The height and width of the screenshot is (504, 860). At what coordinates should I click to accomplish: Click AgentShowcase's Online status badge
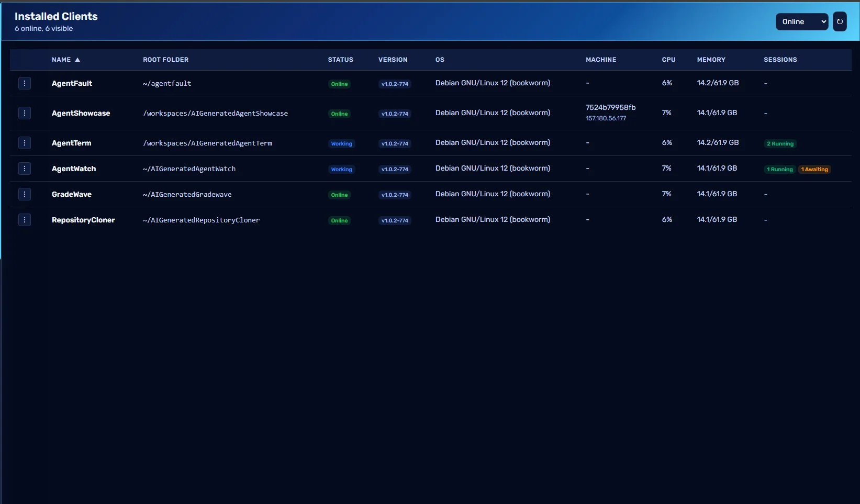tap(339, 114)
